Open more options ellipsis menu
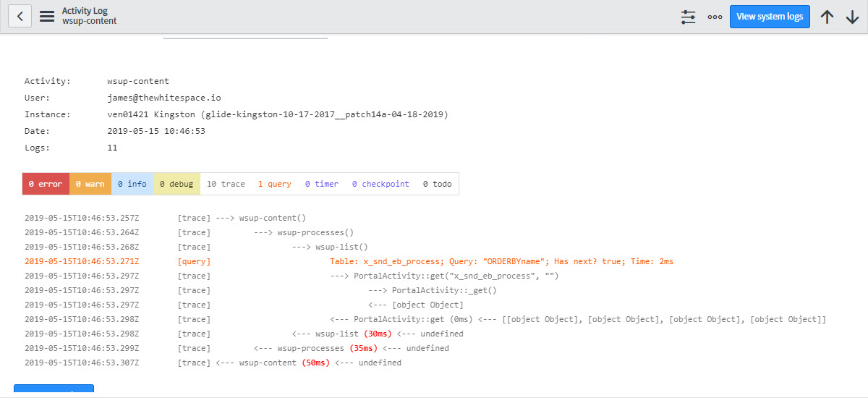868x398 pixels. (715, 17)
